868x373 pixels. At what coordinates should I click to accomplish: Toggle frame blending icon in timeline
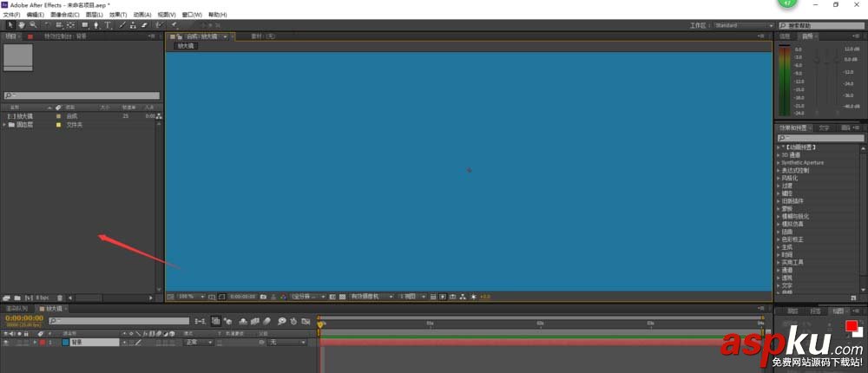(x=255, y=321)
